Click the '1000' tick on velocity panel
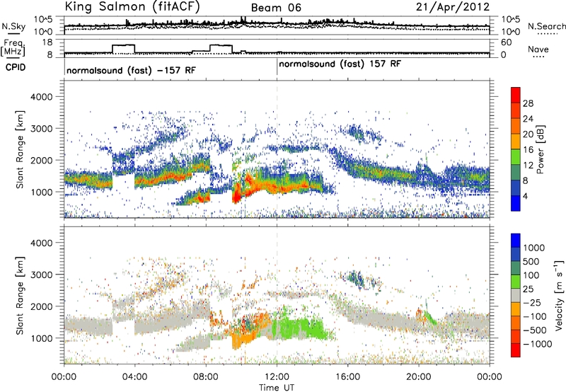The height and width of the screenshot is (392, 566). pos(42,338)
